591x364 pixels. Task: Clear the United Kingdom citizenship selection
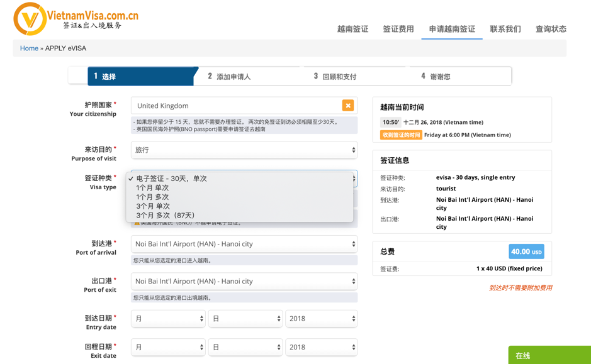click(347, 106)
